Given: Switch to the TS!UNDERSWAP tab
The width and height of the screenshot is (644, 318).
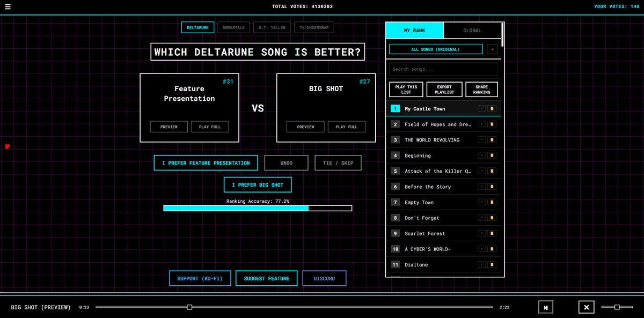Looking at the screenshot, I should (314, 27).
